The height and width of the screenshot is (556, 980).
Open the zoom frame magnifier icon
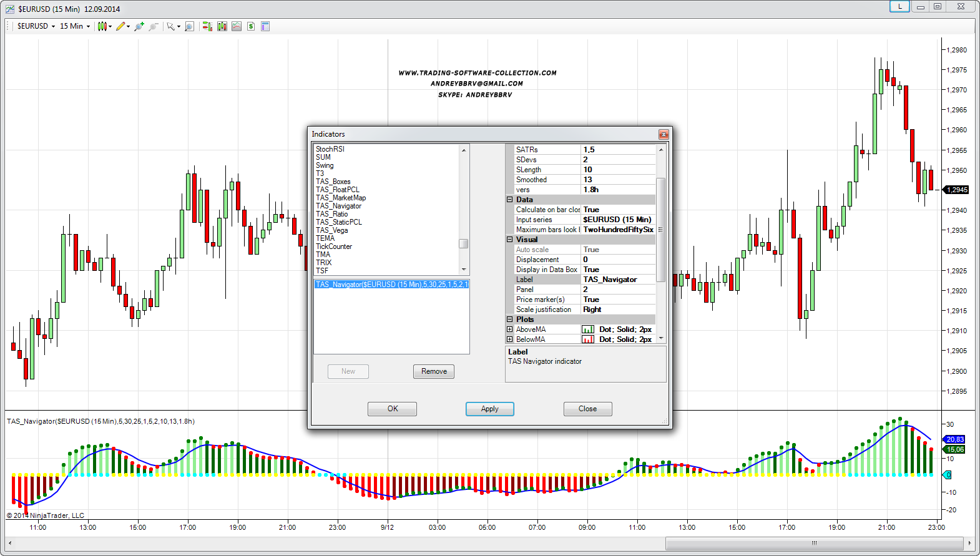click(189, 26)
